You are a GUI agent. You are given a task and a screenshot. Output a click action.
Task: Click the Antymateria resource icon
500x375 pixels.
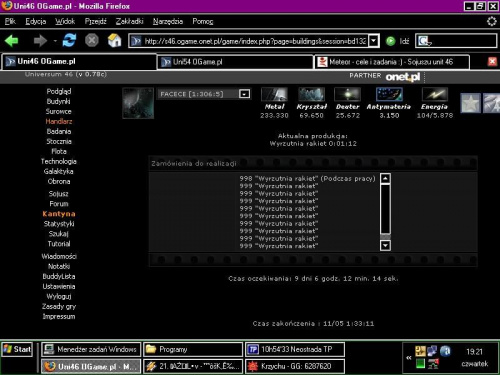pos(389,94)
